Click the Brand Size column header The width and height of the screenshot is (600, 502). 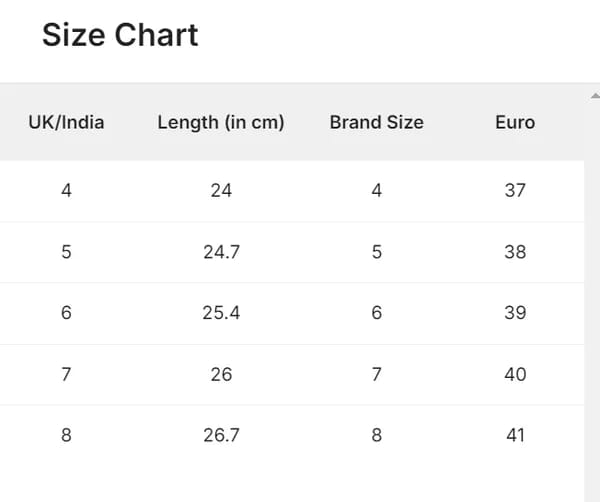point(376,123)
